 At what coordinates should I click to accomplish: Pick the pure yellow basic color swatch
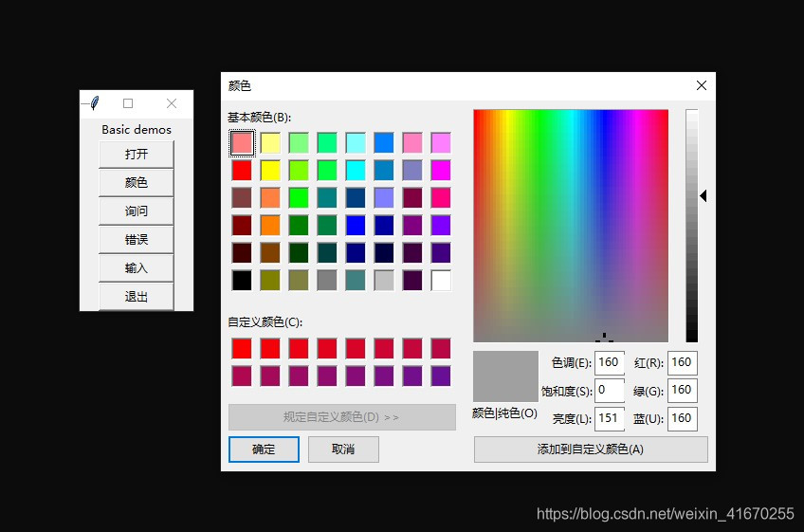[270, 171]
